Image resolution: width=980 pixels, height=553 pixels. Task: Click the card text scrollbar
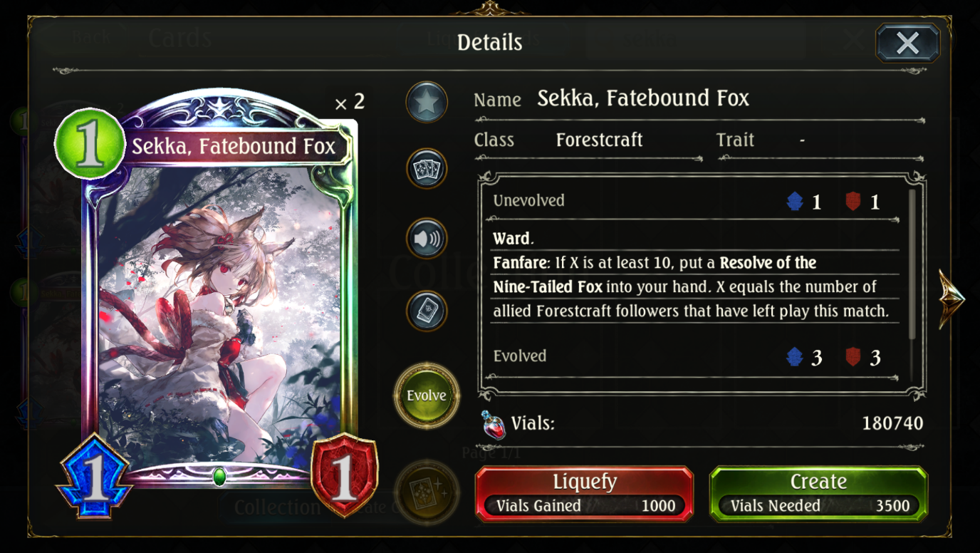(912, 264)
